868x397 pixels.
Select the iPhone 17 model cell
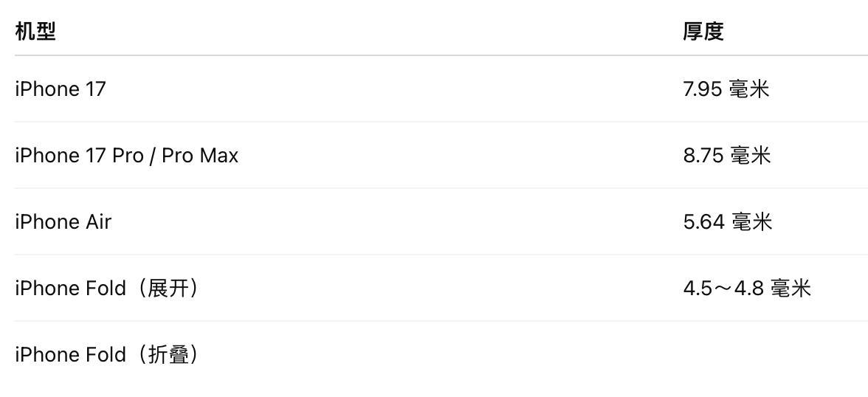tap(61, 89)
